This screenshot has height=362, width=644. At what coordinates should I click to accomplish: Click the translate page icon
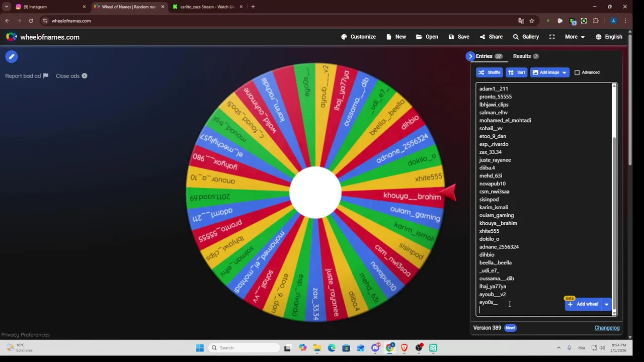pyautogui.click(x=521, y=21)
